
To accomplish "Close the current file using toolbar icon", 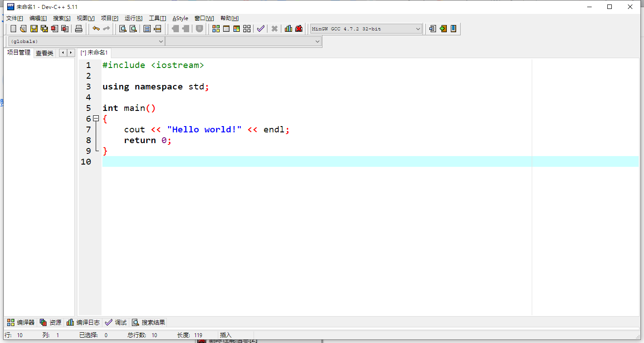I will coord(55,29).
